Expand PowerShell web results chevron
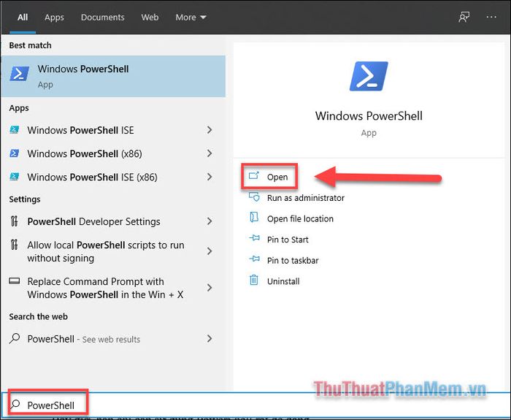 210,339
